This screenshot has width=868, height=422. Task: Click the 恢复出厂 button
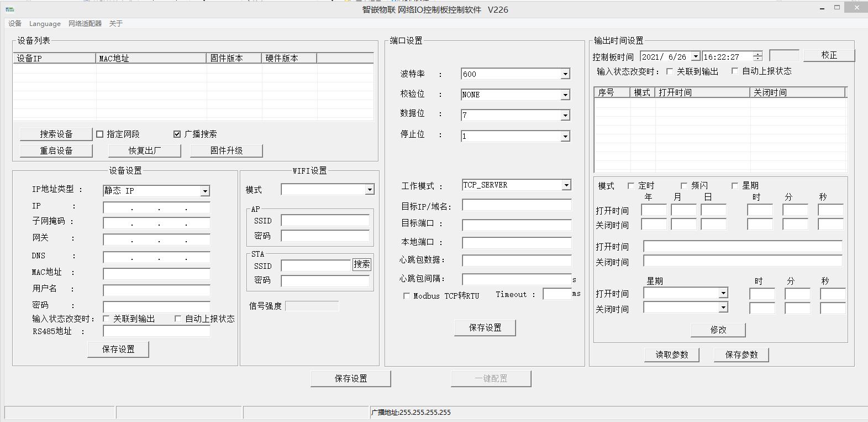click(145, 150)
